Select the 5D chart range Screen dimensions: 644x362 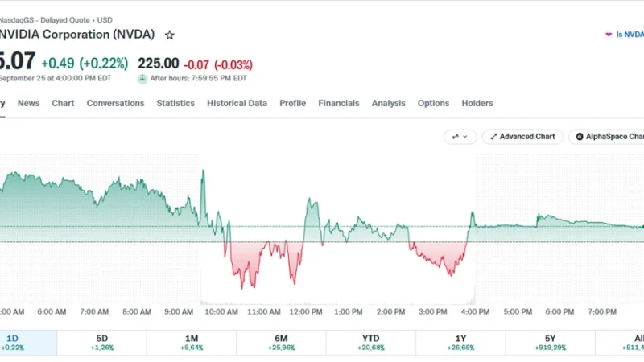pyautogui.click(x=102, y=343)
